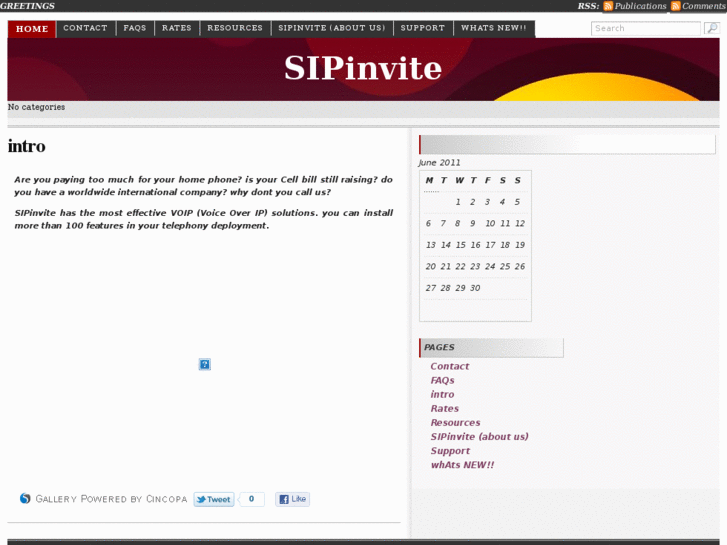Screen dimensions: 727x545
Task: Open SIPinvite (About Us) menu item
Action: 332,28
